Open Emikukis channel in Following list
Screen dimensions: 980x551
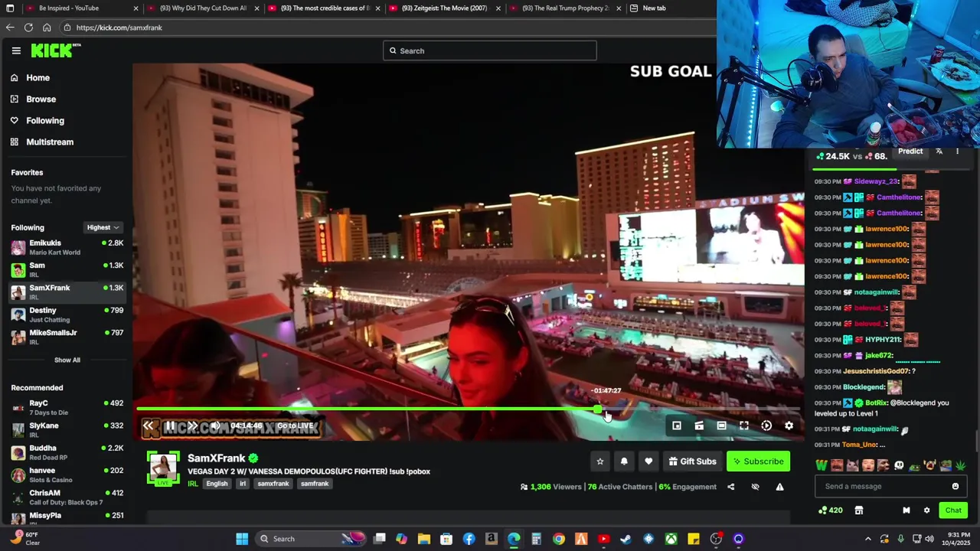(x=67, y=247)
